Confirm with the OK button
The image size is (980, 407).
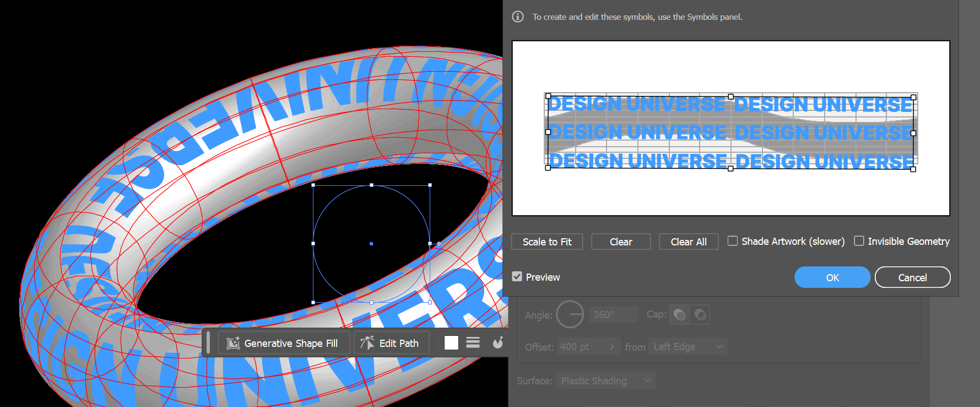(832, 277)
